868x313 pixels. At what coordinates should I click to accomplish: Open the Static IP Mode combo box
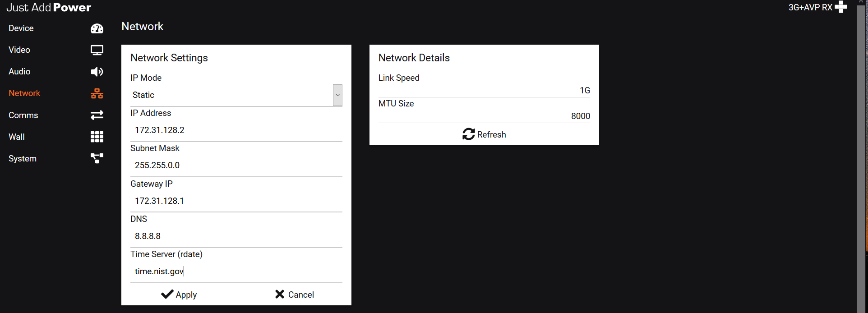[236, 95]
